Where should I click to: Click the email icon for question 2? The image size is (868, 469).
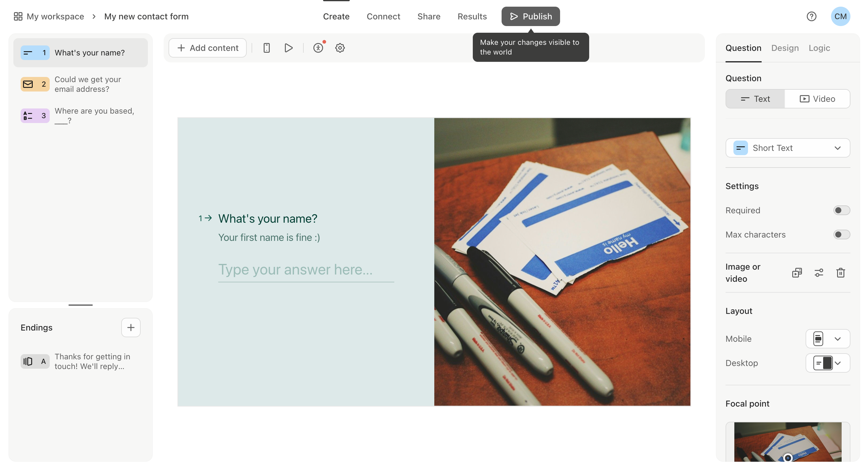tap(35, 84)
